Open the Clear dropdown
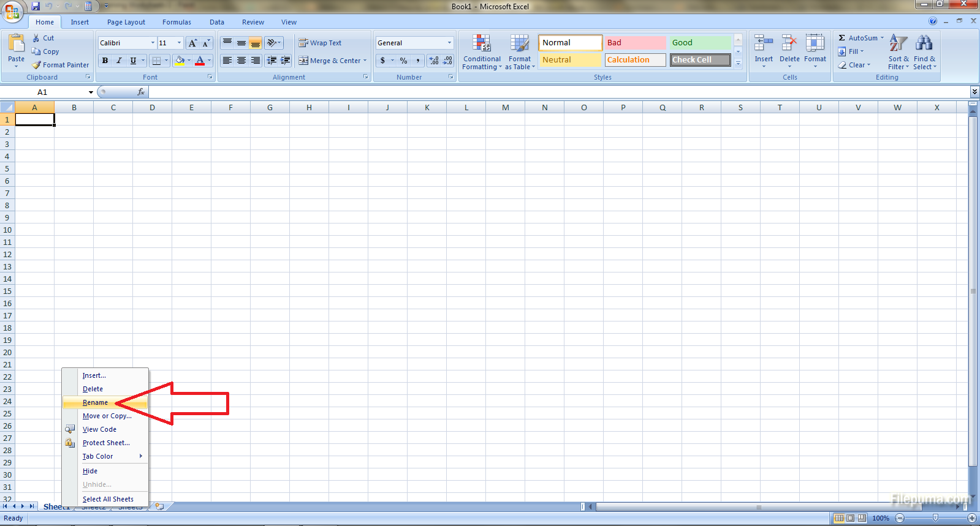This screenshot has width=980, height=526. 854,65
